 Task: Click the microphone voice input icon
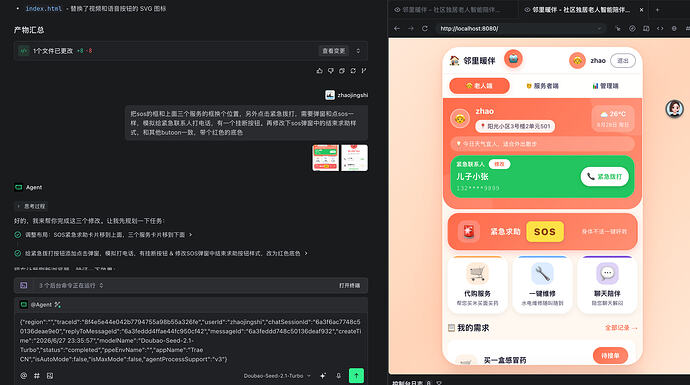point(338,375)
